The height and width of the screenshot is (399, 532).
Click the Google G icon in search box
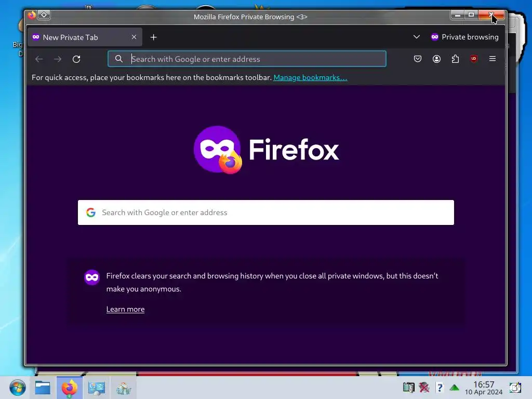[x=90, y=212]
